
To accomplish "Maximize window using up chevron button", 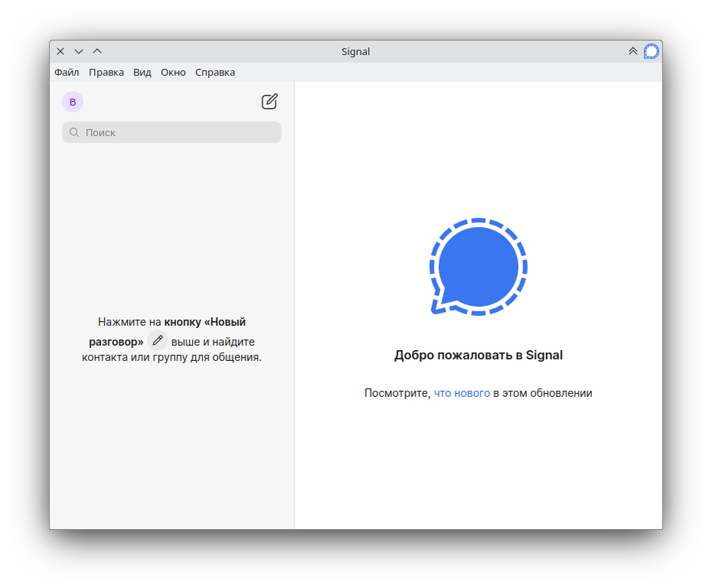I will (97, 51).
